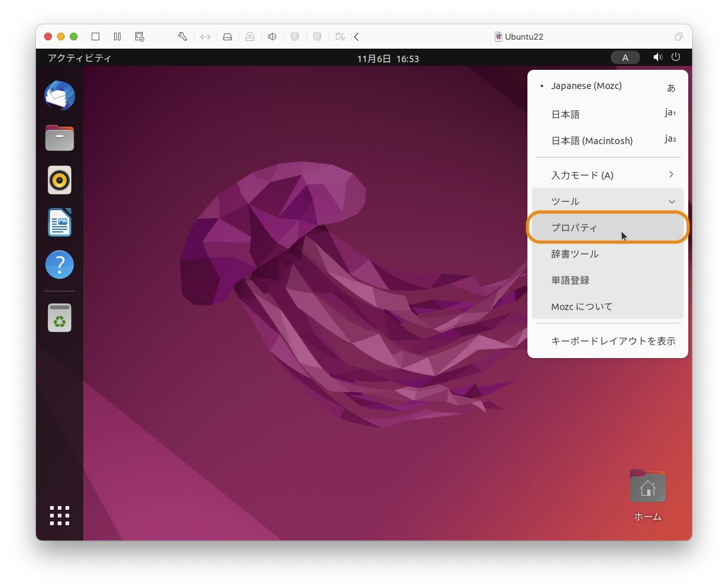Select 単語登録 to register a word

coord(570,280)
